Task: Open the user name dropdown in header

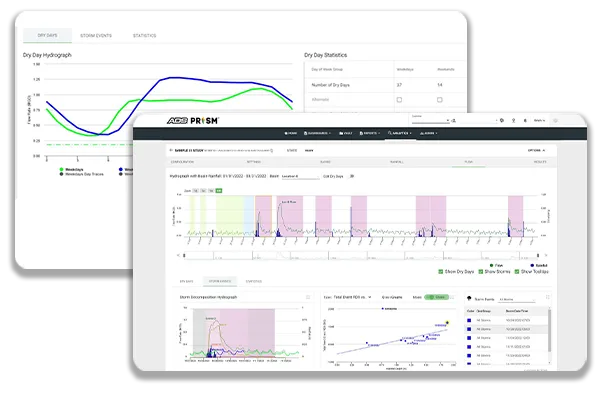Action: [x=539, y=120]
